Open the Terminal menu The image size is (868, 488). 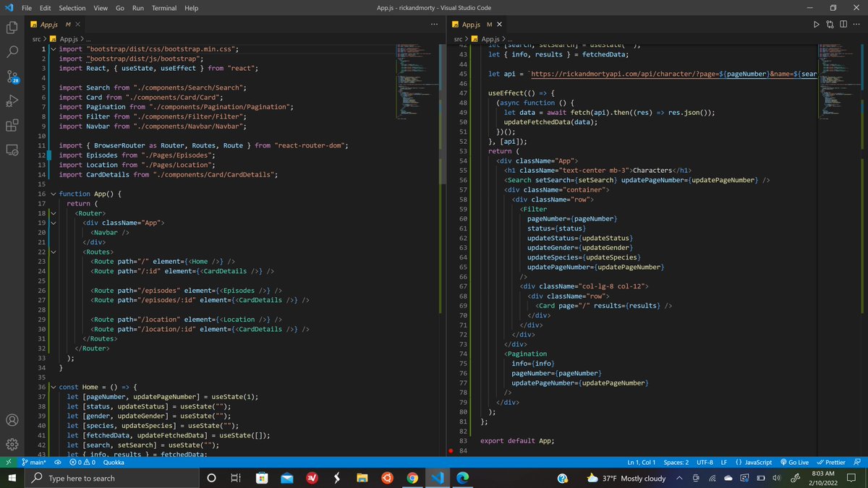tap(164, 7)
